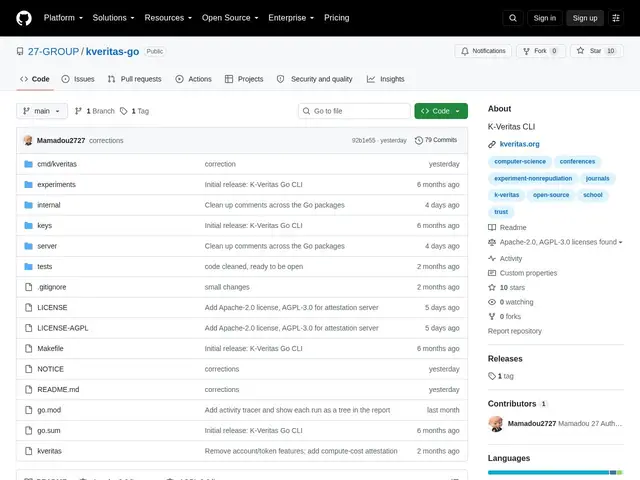The height and width of the screenshot is (480, 640).
Task: Open the Makefile file
Action: tap(50, 348)
